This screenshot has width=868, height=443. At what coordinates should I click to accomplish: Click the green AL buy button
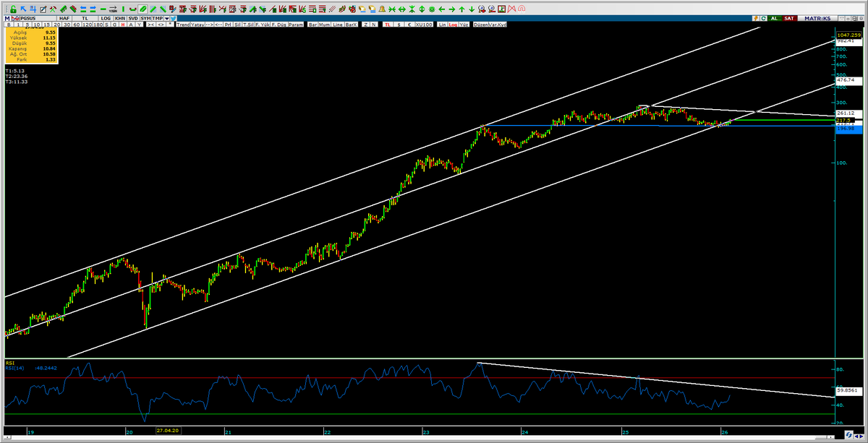click(x=774, y=19)
